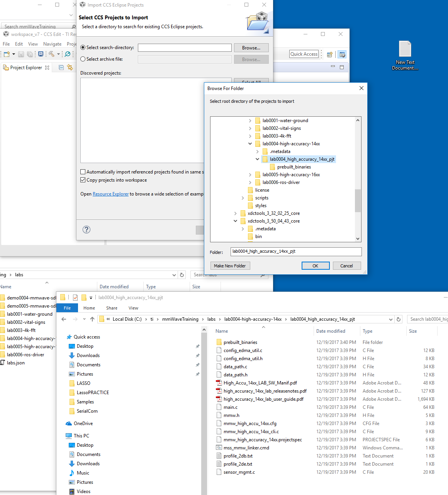
Task: Select the CCS Edit perspective icon
Action: tap(342, 54)
